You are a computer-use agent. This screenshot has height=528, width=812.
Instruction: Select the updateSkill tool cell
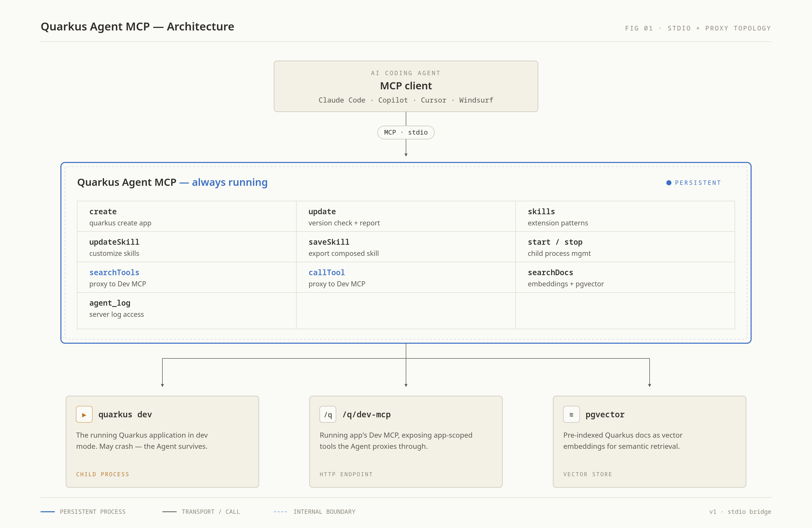(187, 247)
